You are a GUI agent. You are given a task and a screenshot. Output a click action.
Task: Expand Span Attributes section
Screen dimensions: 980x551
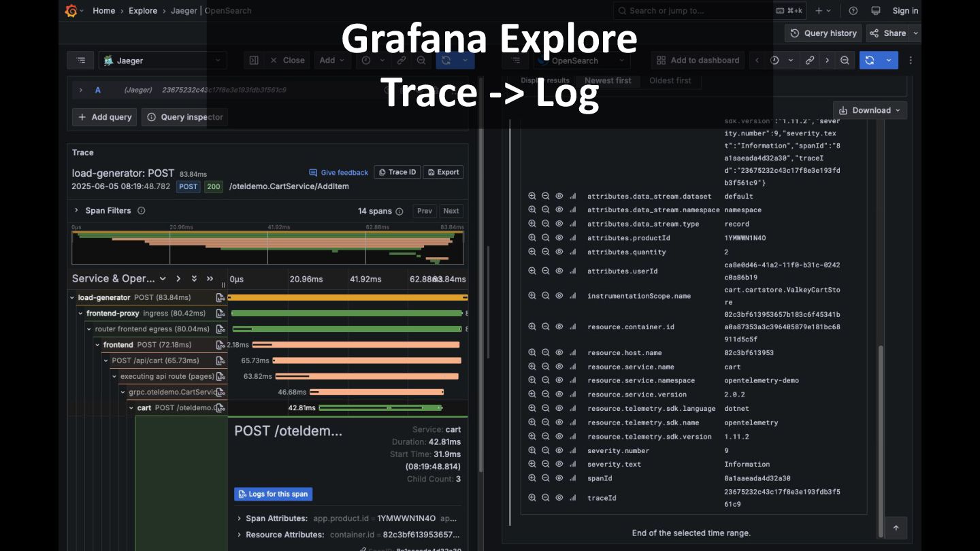(240, 518)
